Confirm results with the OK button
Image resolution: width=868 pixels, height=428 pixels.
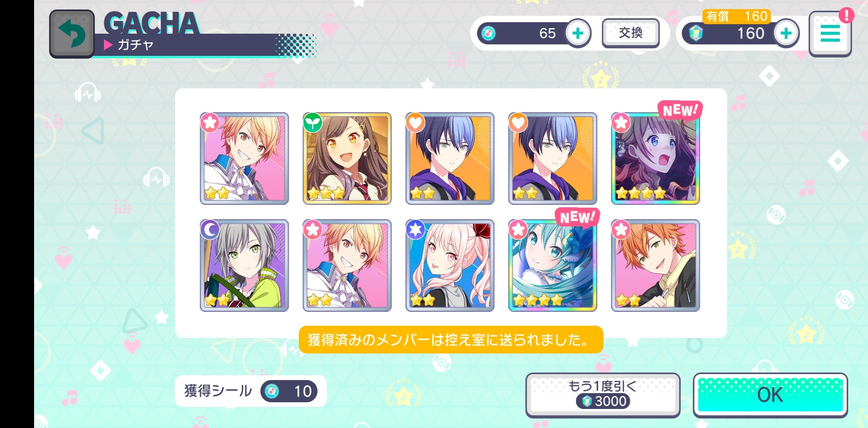coord(770,395)
